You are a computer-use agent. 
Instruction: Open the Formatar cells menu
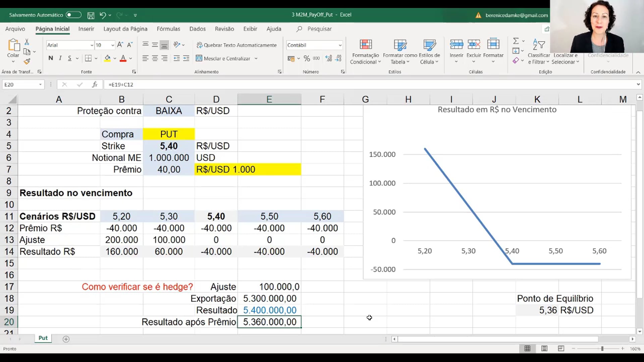(x=493, y=51)
